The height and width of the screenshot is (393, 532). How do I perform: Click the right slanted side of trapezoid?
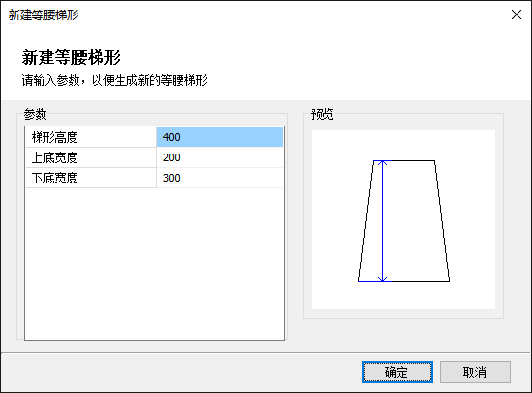tap(442, 221)
